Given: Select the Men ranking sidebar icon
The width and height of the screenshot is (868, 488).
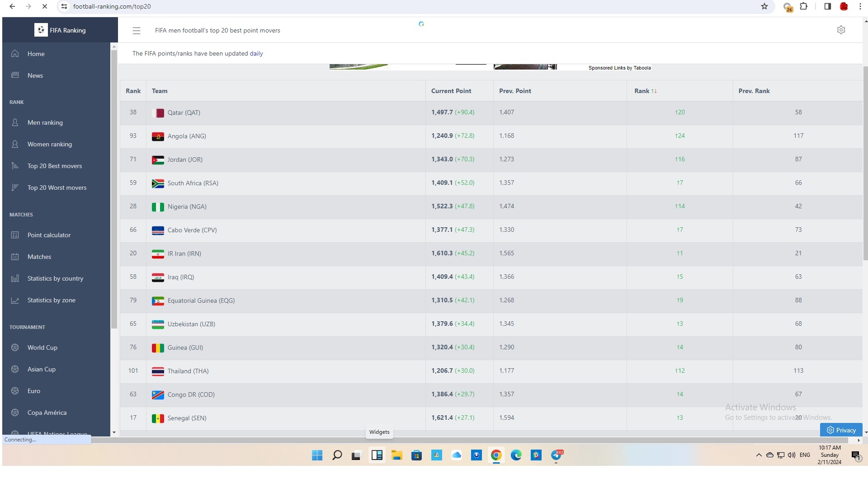Looking at the screenshot, I should [x=15, y=122].
